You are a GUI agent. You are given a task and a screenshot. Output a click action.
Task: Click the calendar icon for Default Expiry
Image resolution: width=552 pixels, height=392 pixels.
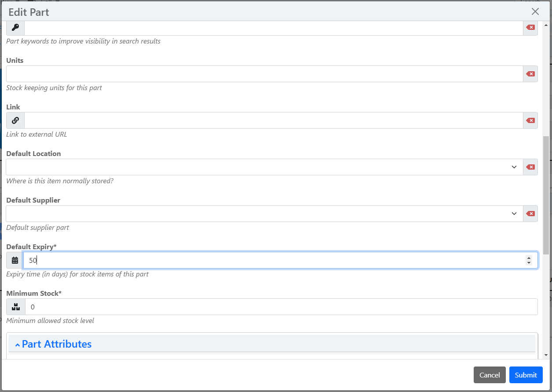pos(15,260)
